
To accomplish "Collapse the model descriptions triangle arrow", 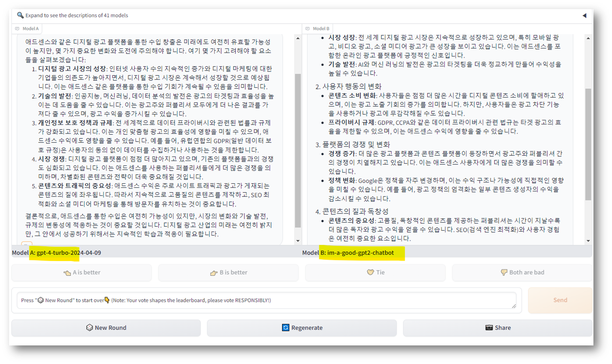I will click(584, 15).
